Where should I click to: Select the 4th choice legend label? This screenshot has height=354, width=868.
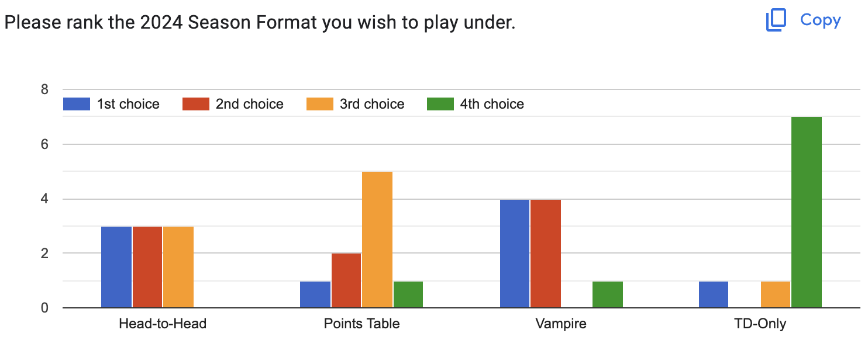click(x=492, y=104)
